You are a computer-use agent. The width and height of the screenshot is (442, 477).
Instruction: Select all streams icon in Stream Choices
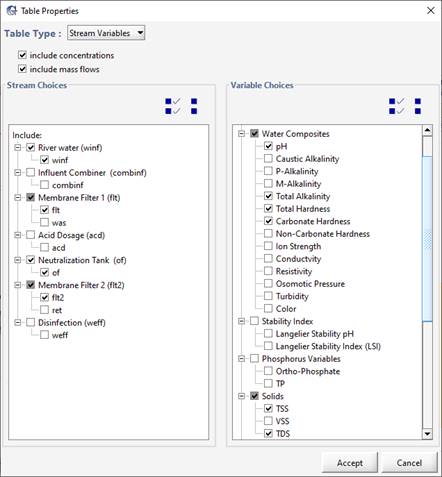[173, 106]
